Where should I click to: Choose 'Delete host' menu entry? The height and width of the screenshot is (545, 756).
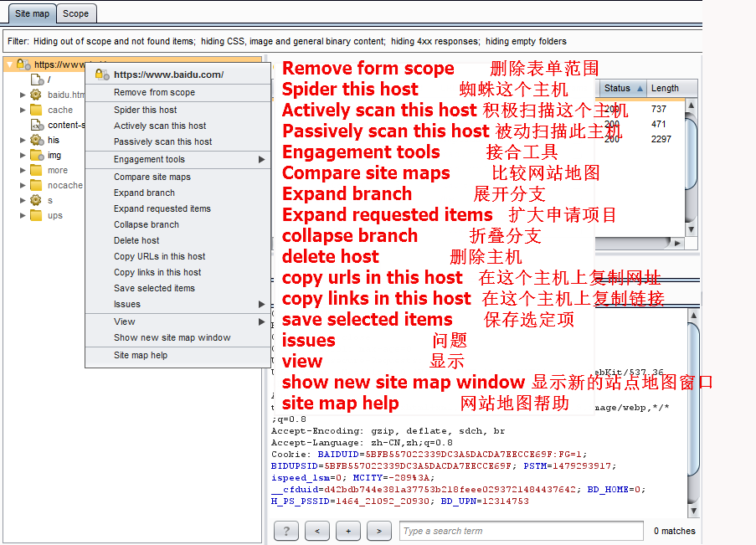click(x=177, y=240)
